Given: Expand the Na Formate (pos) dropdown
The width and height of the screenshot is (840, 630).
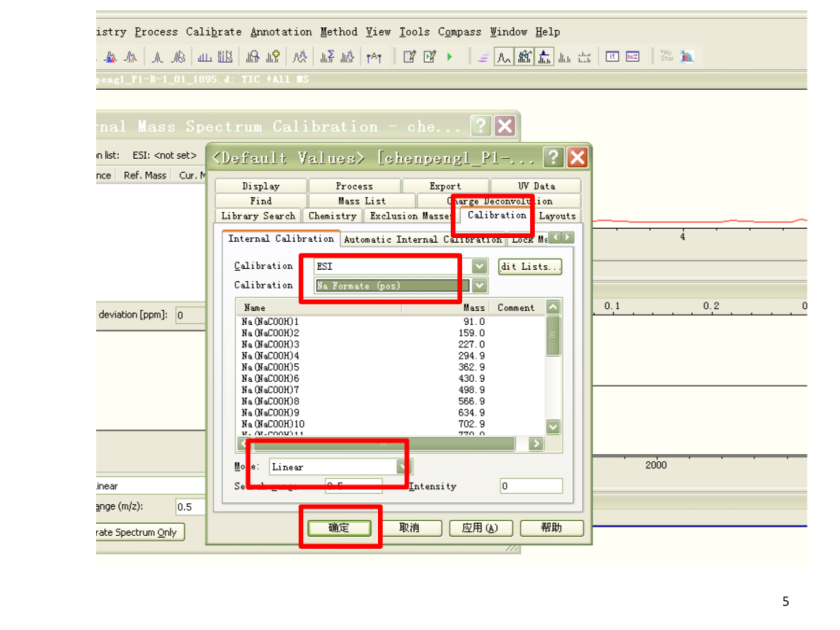Looking at the screenshot, I should (480, 286).
